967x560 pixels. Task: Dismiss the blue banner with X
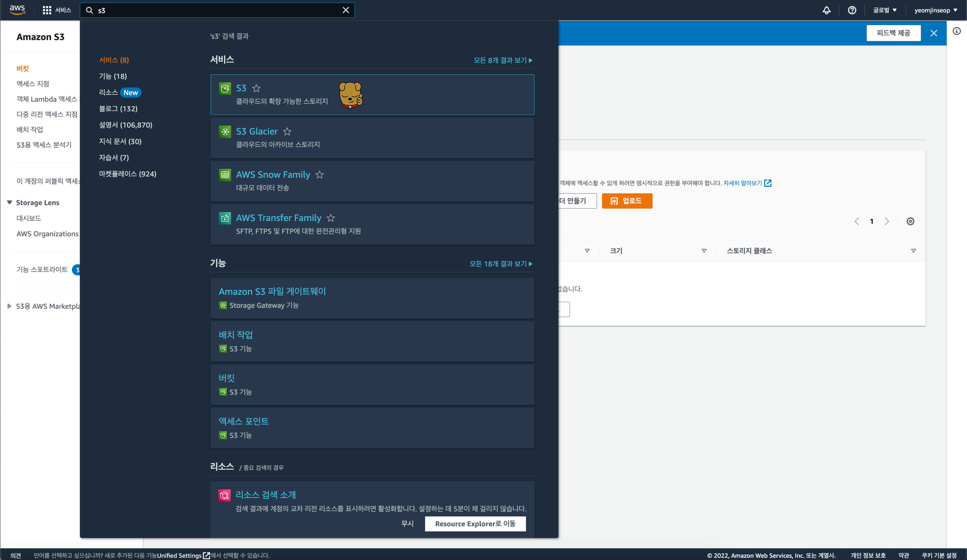[x=933, y=34]
